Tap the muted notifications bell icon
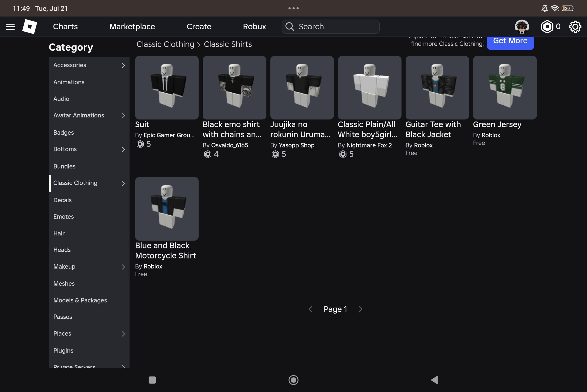The height and width of the screenshot is (392, 587). (x=545, y=8)
